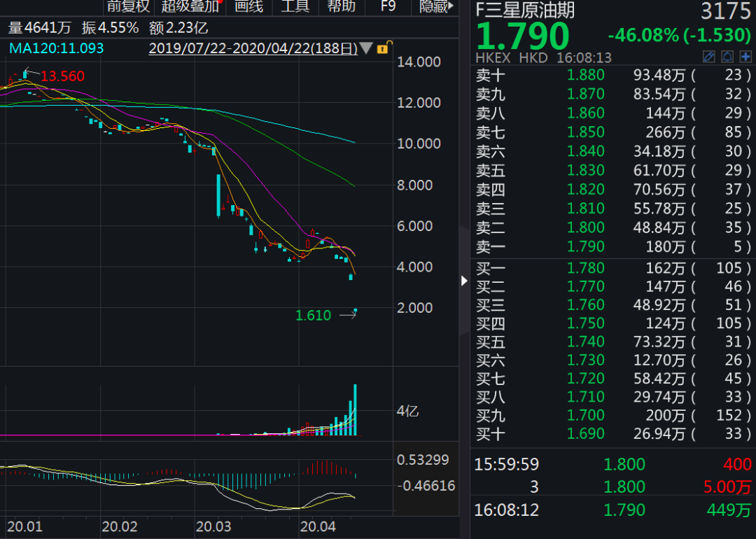Select the 卖三 ask row at 1.810
756x539 pixels.
pos(612,209)
